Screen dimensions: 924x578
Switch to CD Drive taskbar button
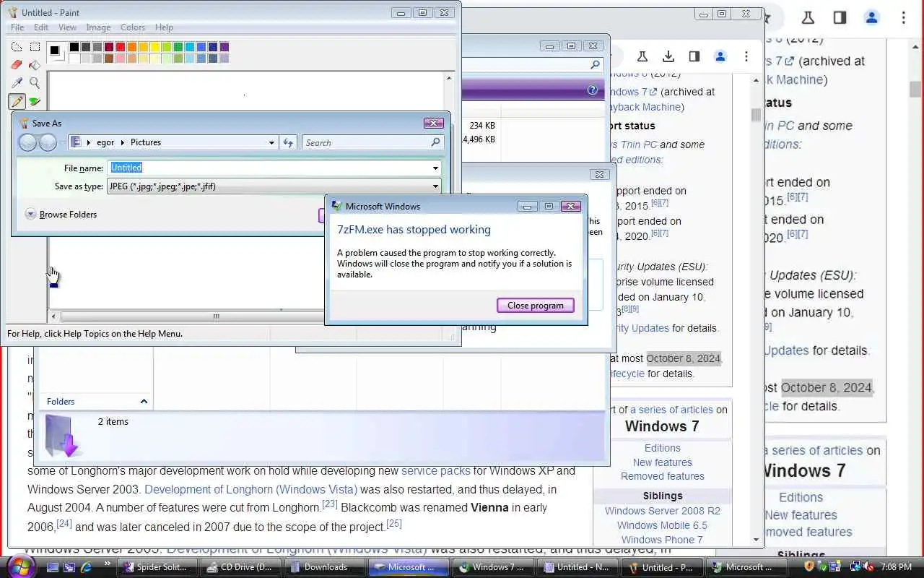pos(240,567)
